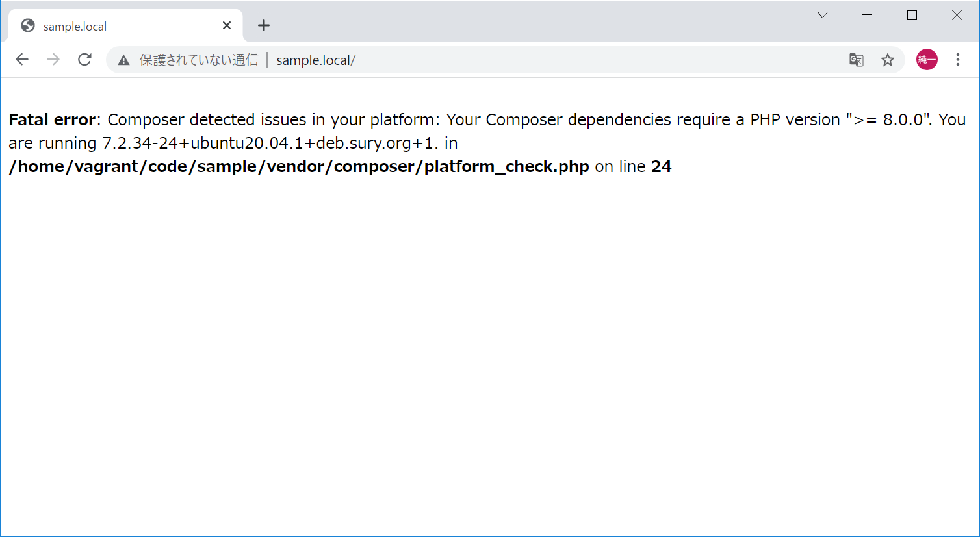Open the profile avatar 純一
Viewport: 980px width, 537px height.
(x=927, y=60)
